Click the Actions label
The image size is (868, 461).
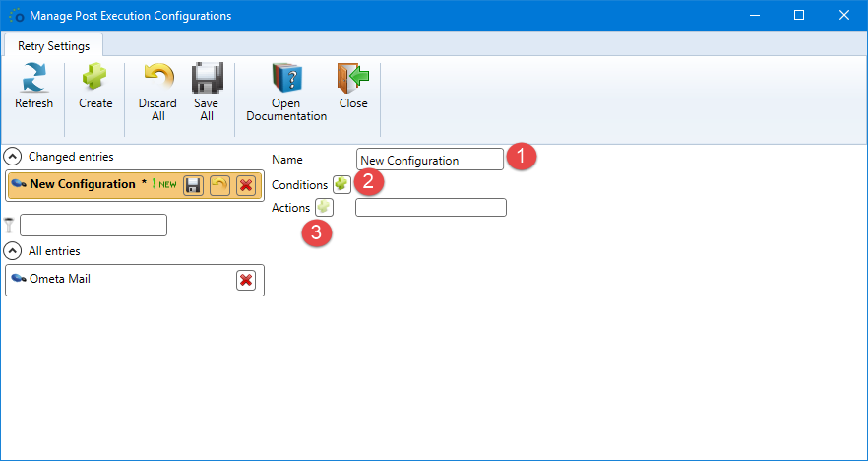pyautogui.click(x=290, y=207)
